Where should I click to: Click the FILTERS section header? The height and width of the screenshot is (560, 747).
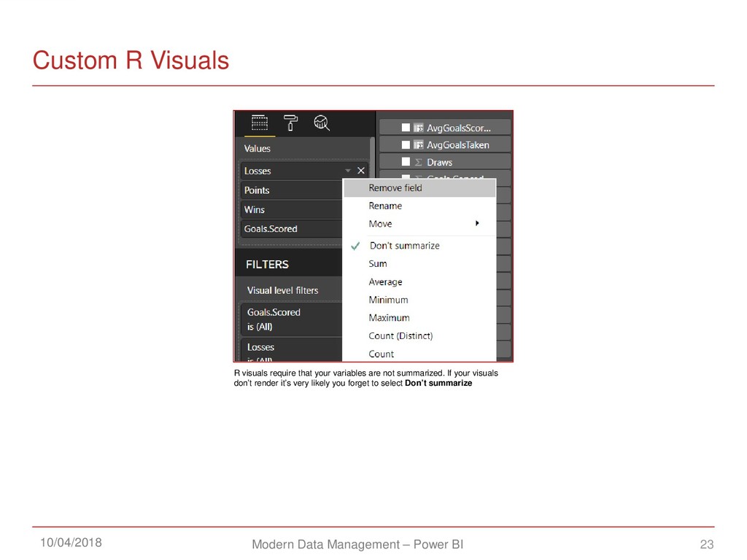267,264
